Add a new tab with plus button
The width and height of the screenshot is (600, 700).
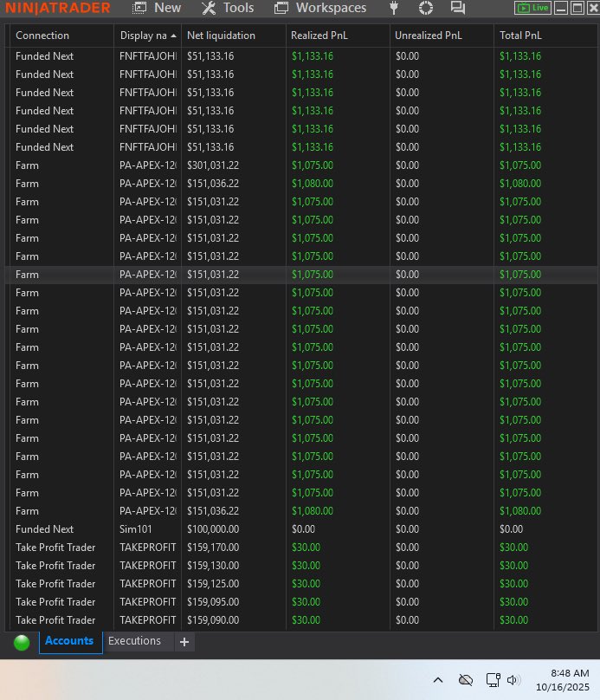pos(184,642)
